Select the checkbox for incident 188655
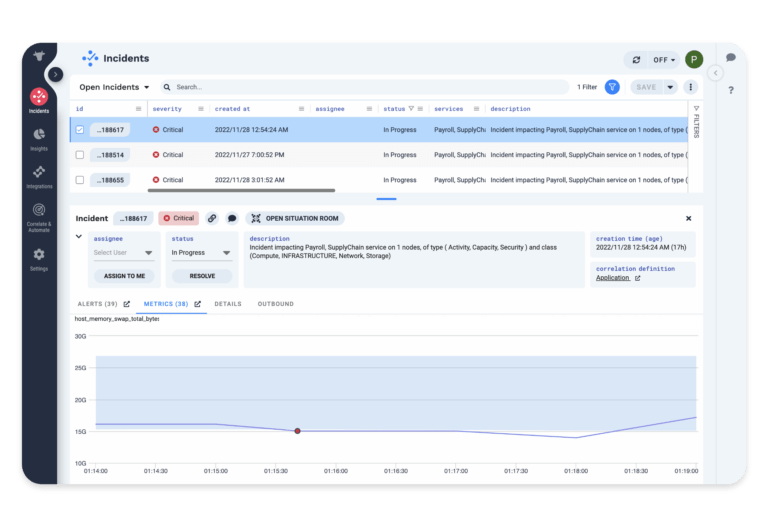 [x=80, y=180]
